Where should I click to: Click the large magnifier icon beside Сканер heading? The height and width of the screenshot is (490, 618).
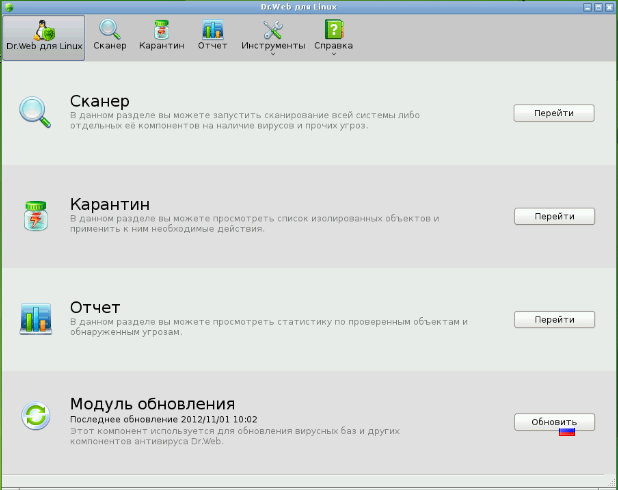[35, 112]
